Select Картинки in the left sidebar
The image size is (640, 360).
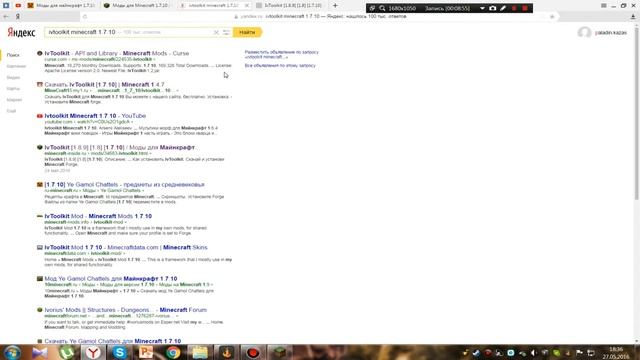click(x=16, y=66)
